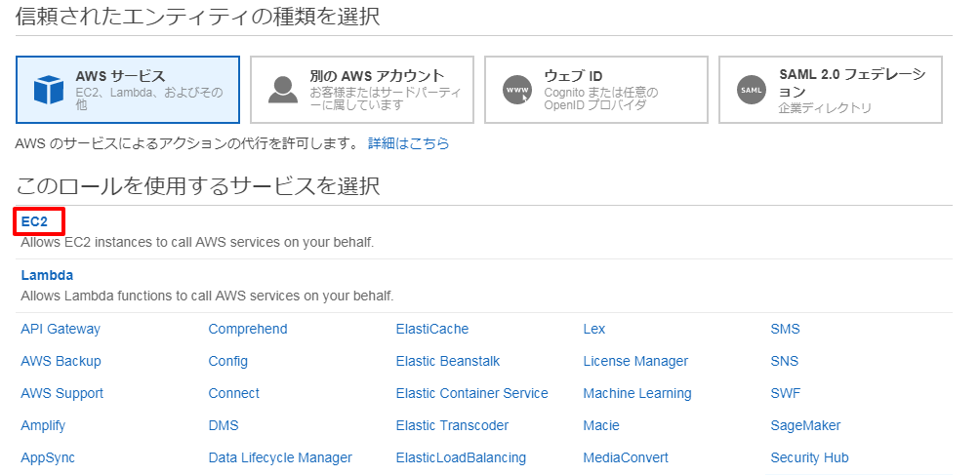The image size is (980, 475).
Task: Select AppSync service
Action: (48, 457)
